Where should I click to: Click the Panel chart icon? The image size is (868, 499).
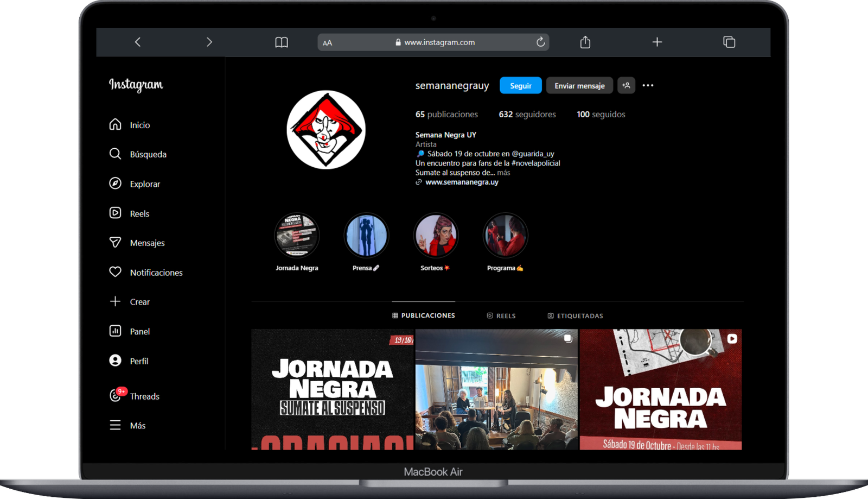pos(115,331)
